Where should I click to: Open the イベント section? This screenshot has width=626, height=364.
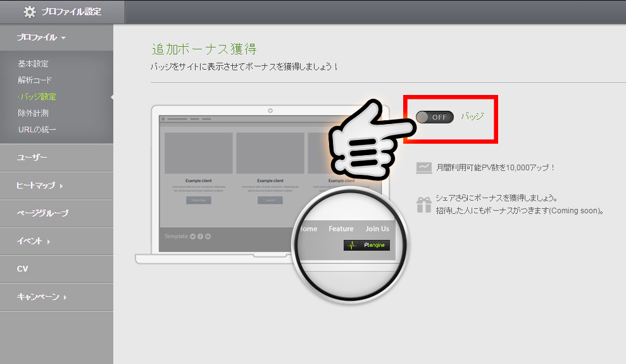pos(57,241)
